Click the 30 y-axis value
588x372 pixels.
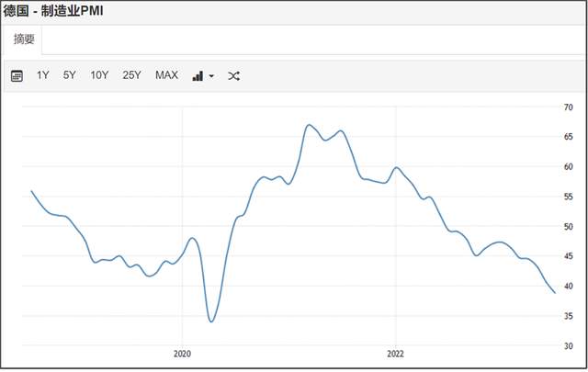pos(569,345)
